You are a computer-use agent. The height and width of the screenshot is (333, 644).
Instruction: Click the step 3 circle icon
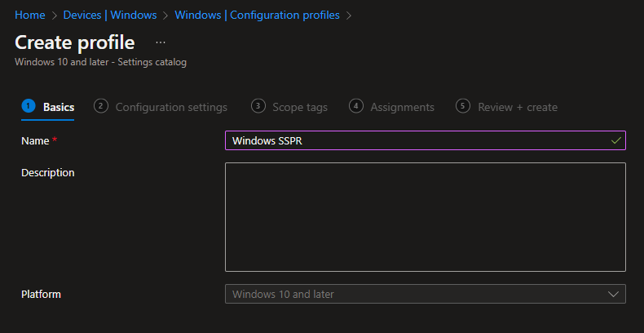click(258, 106)
